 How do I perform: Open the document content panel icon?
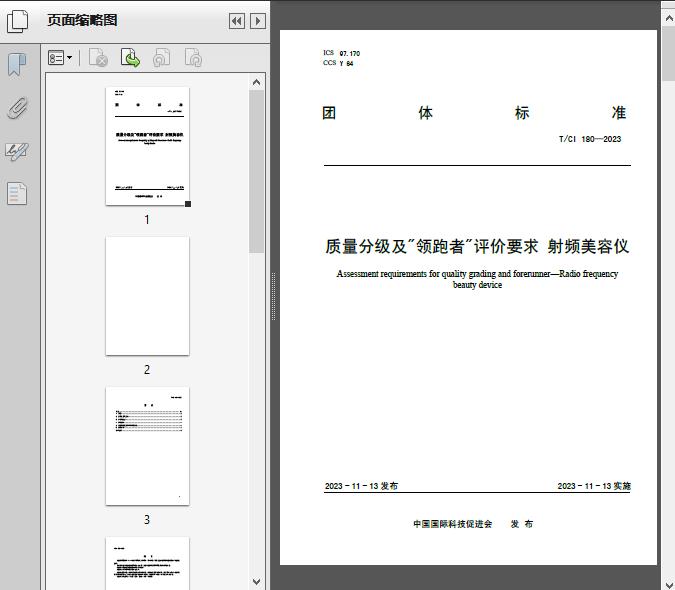17,194
